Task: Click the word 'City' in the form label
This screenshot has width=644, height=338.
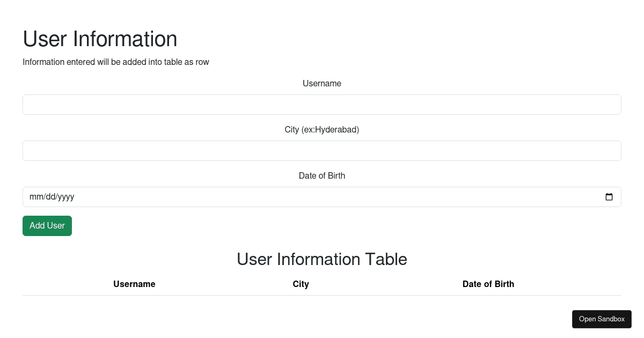Action: (x=292, y=130)
